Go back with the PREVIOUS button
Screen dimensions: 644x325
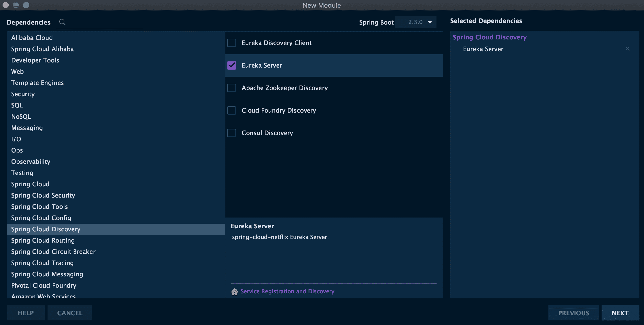click(x=573, y=313)
